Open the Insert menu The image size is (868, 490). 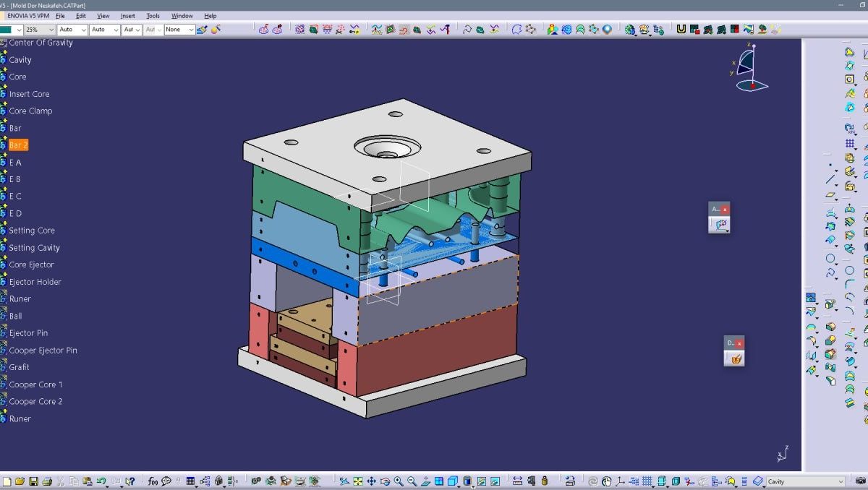click(x=128, y=15)
